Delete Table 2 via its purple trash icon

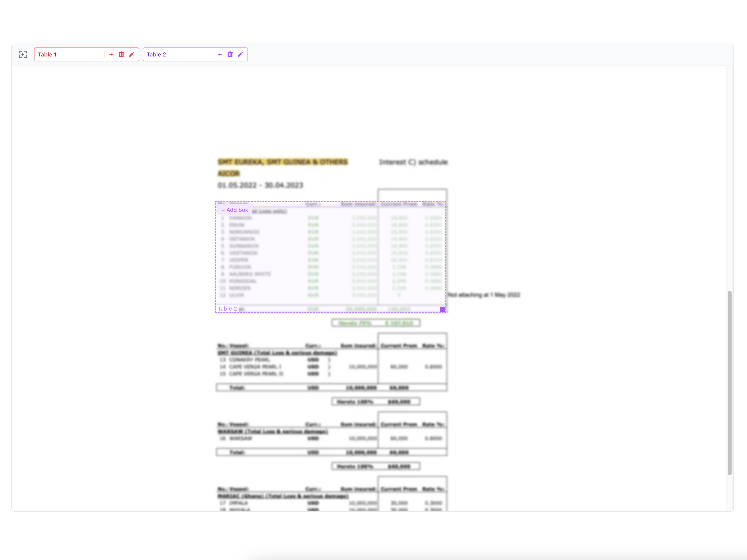pyautogui.click(x=230, y=54)
